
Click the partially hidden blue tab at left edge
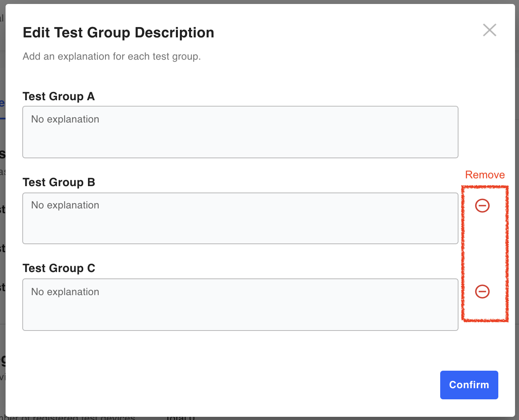[2, 104]
